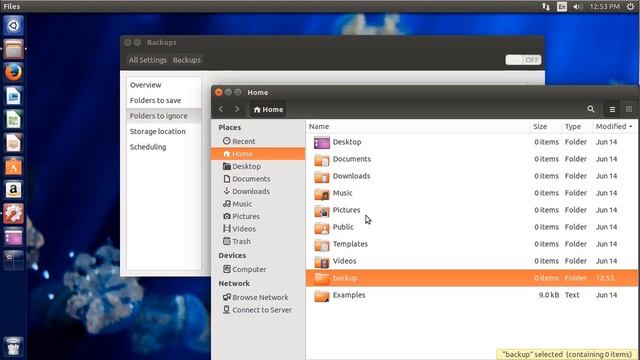This screenshot has width=640, height=360.
Task: Click the Videos folder icon in file list
Action: 322,262
